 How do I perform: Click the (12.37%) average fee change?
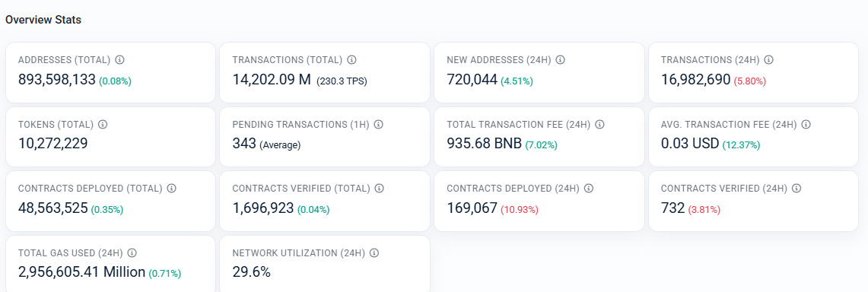coord(741,145)
